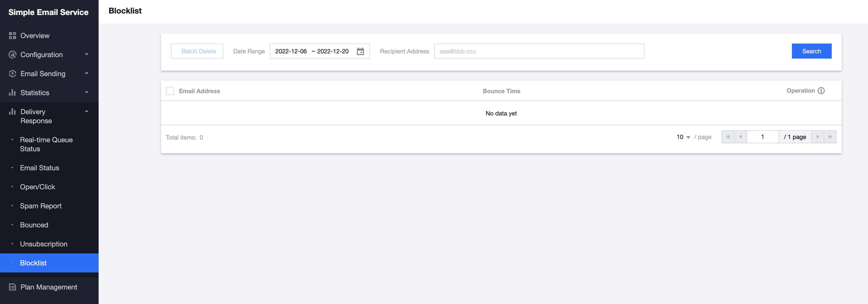Open the date range calendar icon
868x304 pixels.
(x=360, y=51)
